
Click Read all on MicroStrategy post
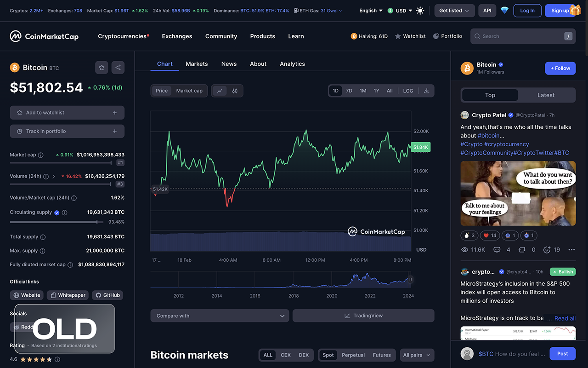pyautogui.click(x=565, y=318)
